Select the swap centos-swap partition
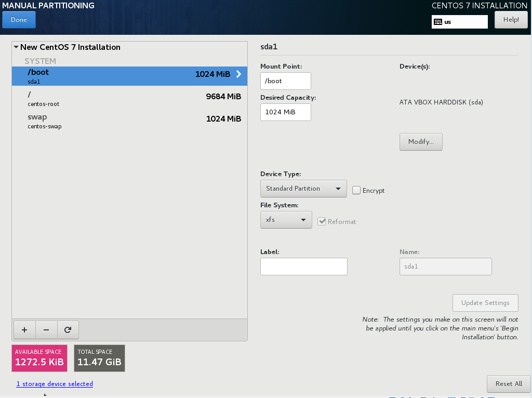Screen dimensions: 532x398 tap(129, 121)
